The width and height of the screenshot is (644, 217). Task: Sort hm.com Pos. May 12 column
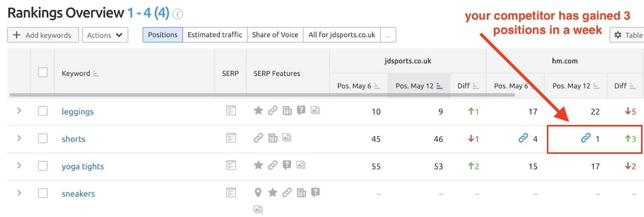pos(596,86)
